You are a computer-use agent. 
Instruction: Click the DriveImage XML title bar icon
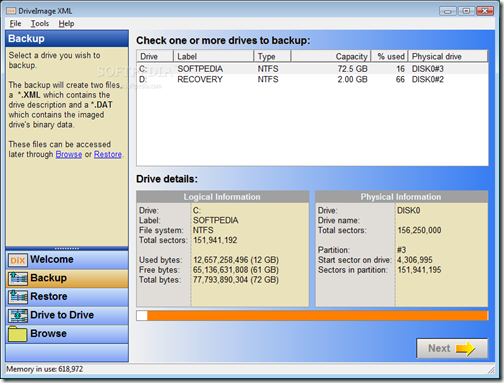11,11
